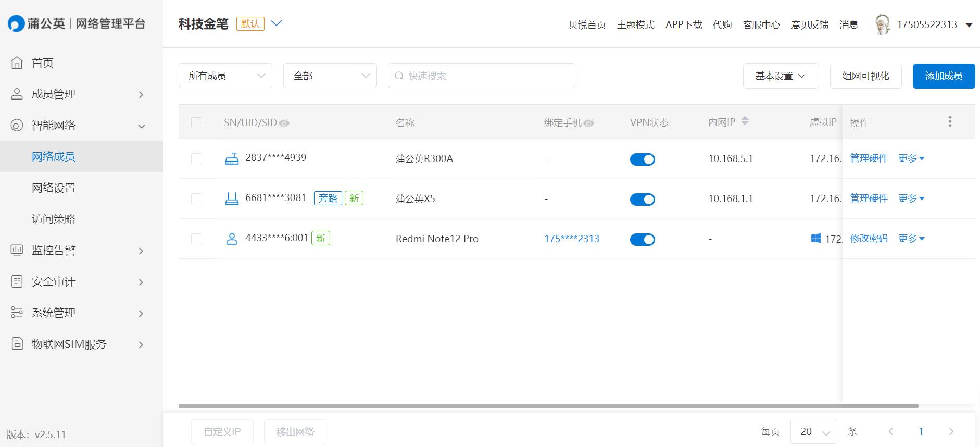980x447 pixels.
Task: Click 管理硬件 for 蒲公英X5
Action: pyautogui.click(x=869, y=198)
